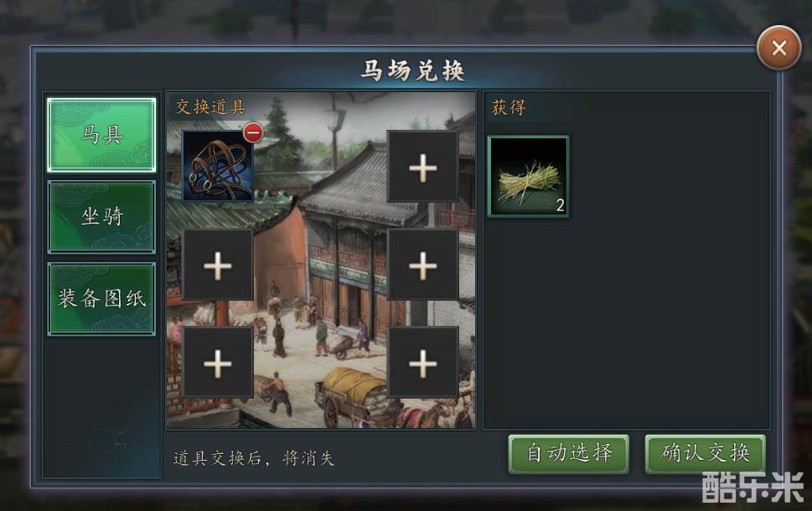Open the last exchange plus slot
The height and width of the screenshot is (511, 812).
pos(422,363)
